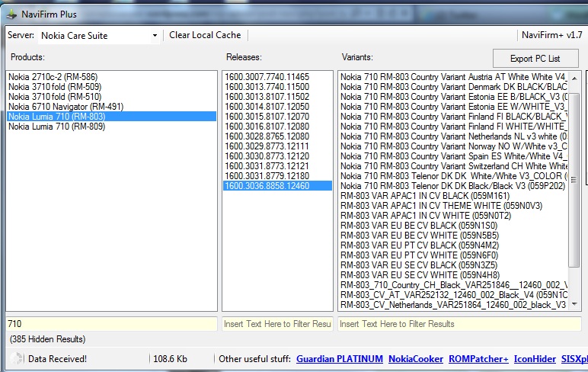
Task: Click the products filter field containing 710
Action: 111,324
